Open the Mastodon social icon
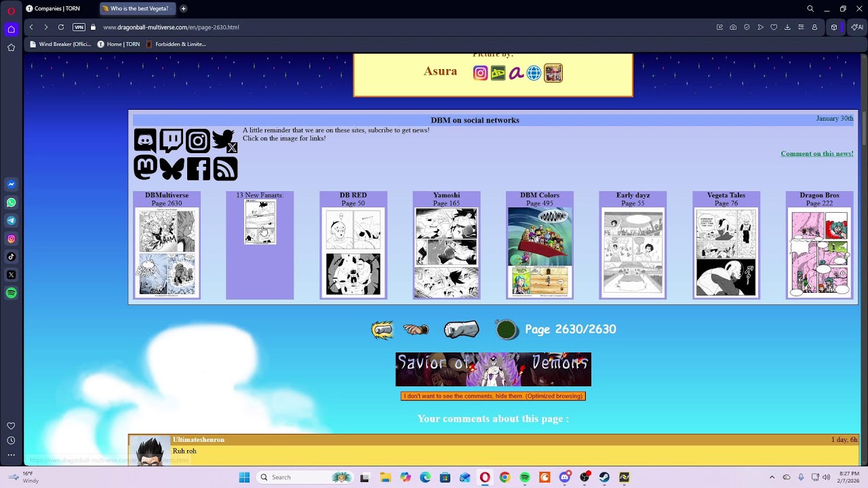This screenshot has height=488, width=868. point(145,168)
